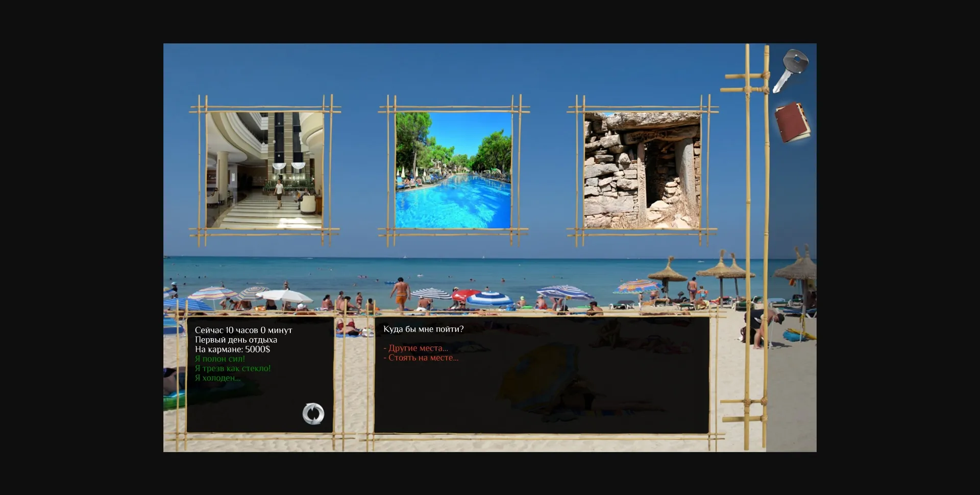The image size is (980, 495).
Task: Choose the stone ruins location picture
Action: (642, 170)
